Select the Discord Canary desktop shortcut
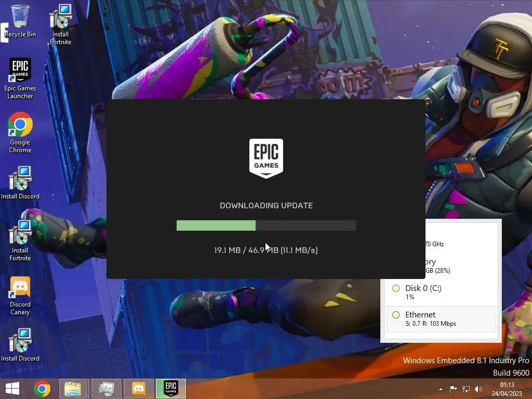 coord(20,296)
